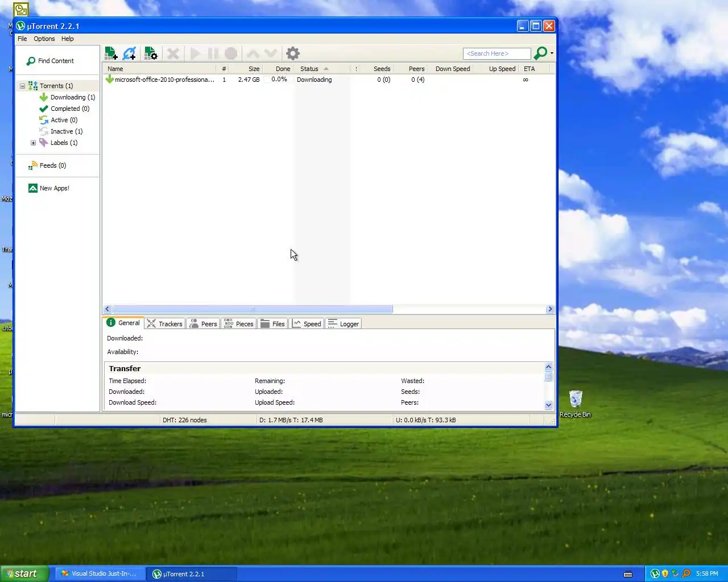Click the Create New Torrent icon

click(151, 53)
